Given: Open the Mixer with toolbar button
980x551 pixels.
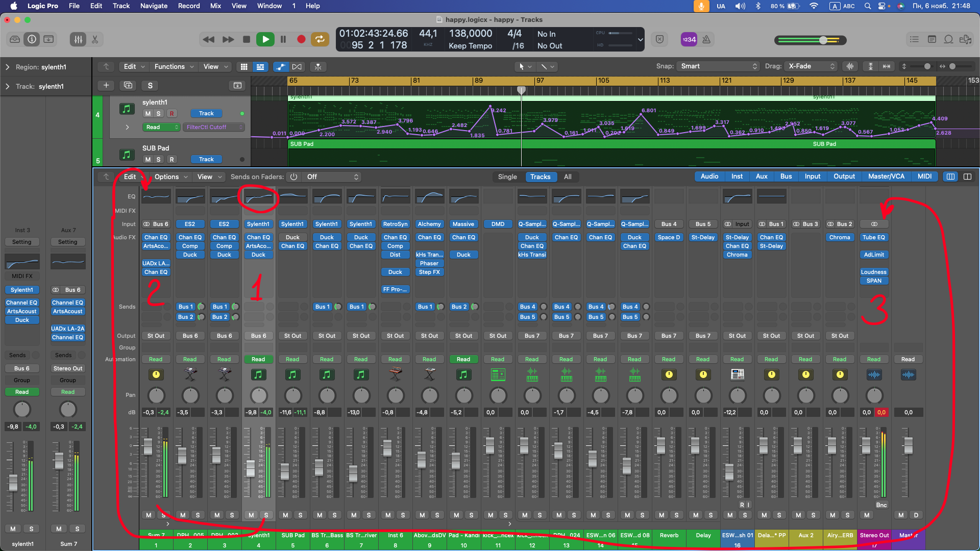Looking at the screenshot, I should coord(78,39).
